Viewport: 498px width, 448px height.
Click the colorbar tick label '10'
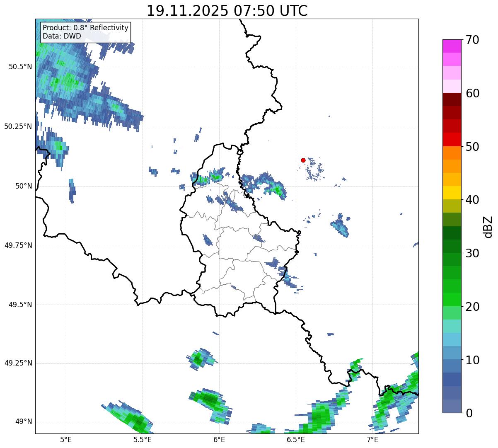click(x=472, y=360)
